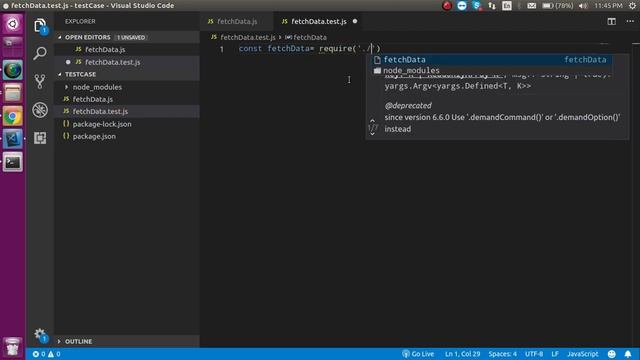
Task: Click the Skype indicator in the top panel
Action: 477,6
